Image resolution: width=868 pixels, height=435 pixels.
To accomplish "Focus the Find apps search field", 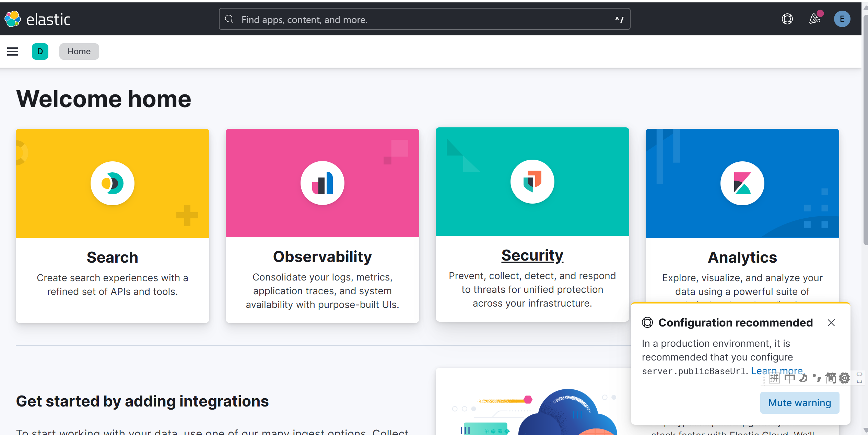I will pyautogui.click(x=424, y=19).
